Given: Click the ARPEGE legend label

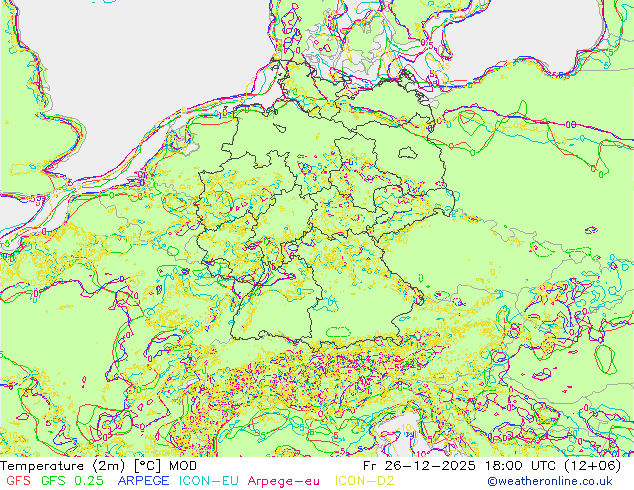Looking at the screenshot, I should click(144, 481).
